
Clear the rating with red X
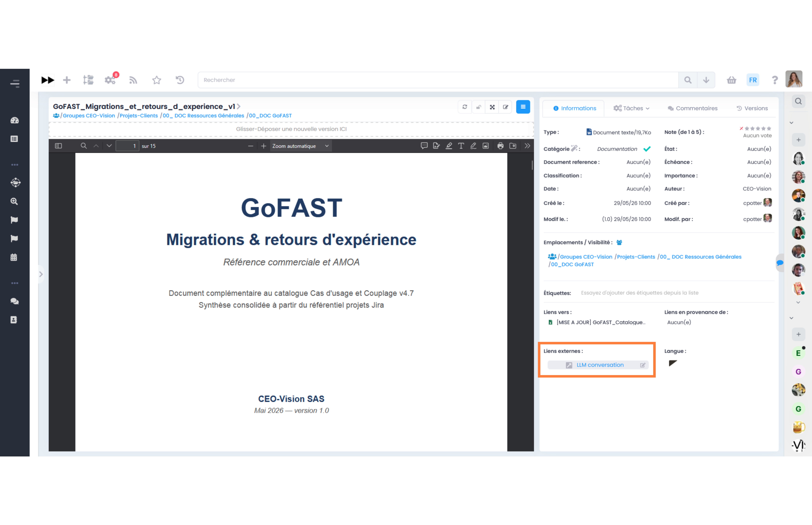741,129
